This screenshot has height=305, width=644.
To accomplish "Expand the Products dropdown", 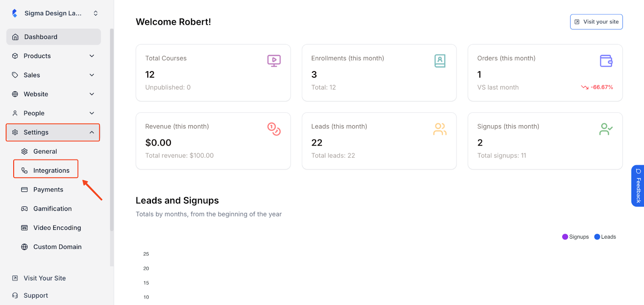I will point(92,56).
